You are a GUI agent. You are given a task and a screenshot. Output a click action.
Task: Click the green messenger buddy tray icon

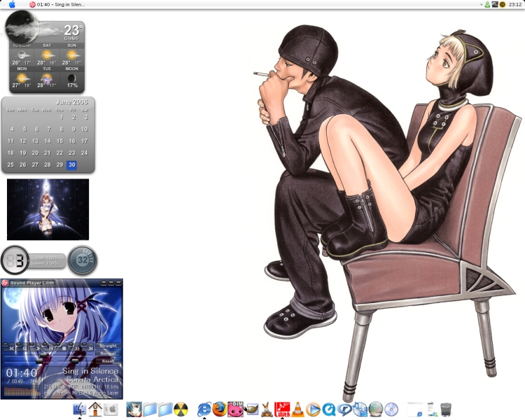[487, 4]
